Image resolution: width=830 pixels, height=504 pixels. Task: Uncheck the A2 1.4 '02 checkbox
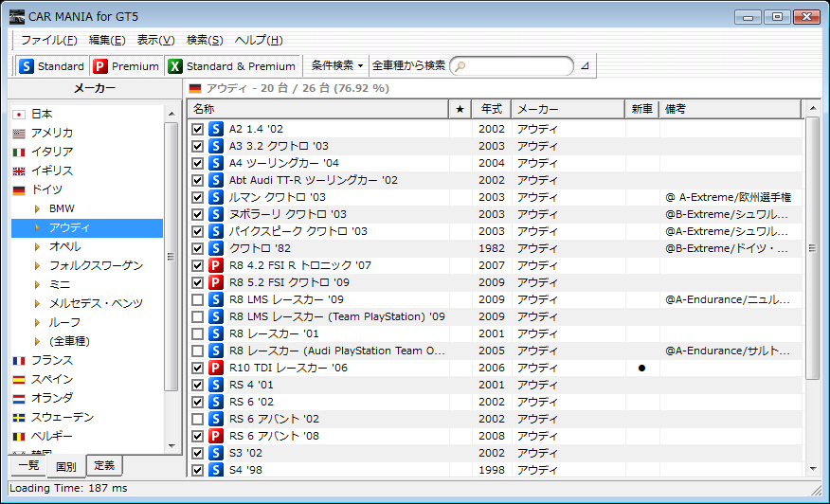pyautogui.click(x=197, y=129)
